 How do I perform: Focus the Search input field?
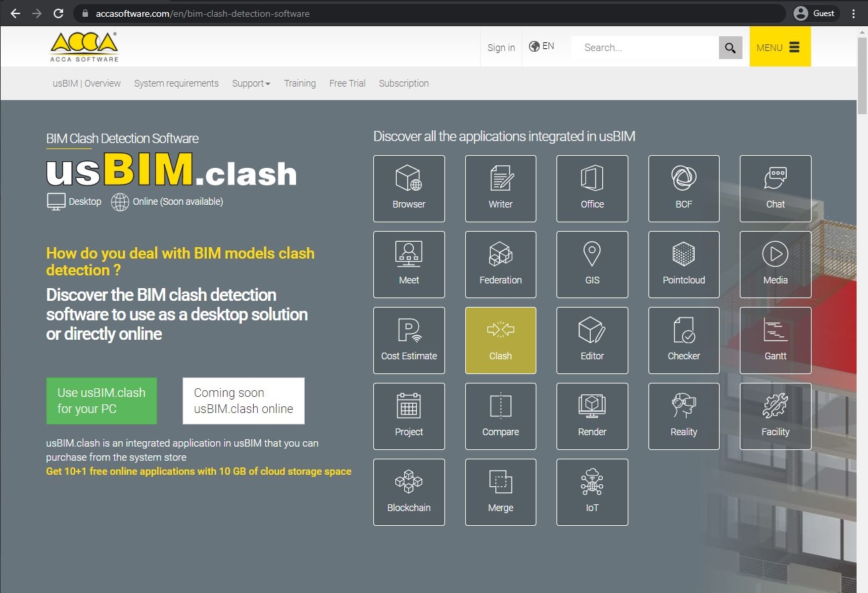(x=644, y=48)
